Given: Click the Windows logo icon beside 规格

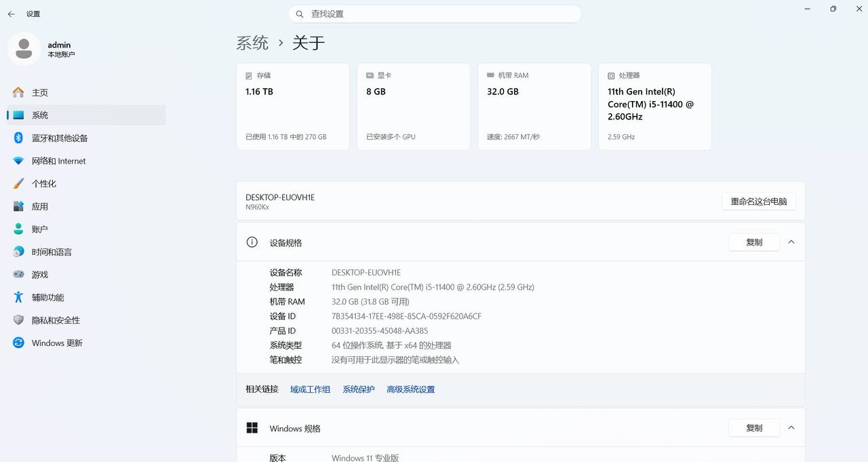Looking at the screenshot, I should click(252, 428).
